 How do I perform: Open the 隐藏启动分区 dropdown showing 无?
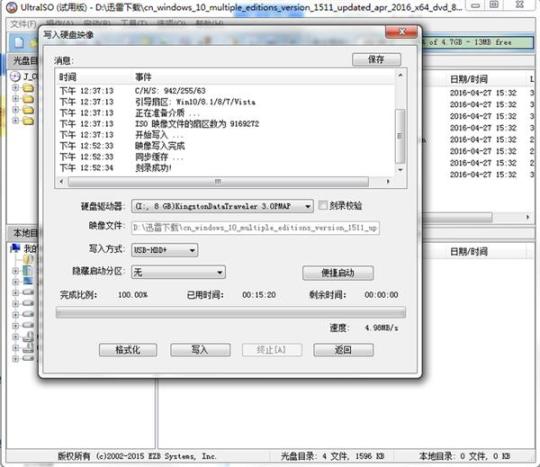click(178, 272)
